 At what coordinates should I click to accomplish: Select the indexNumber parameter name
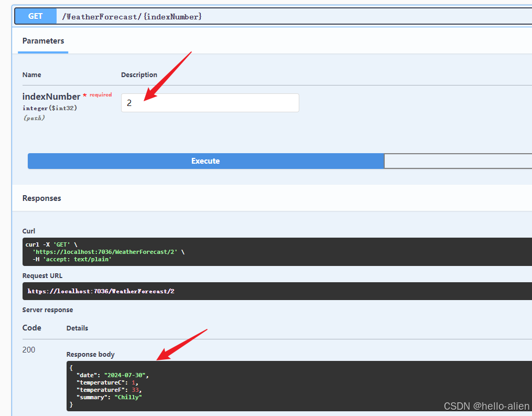(51, 97)
